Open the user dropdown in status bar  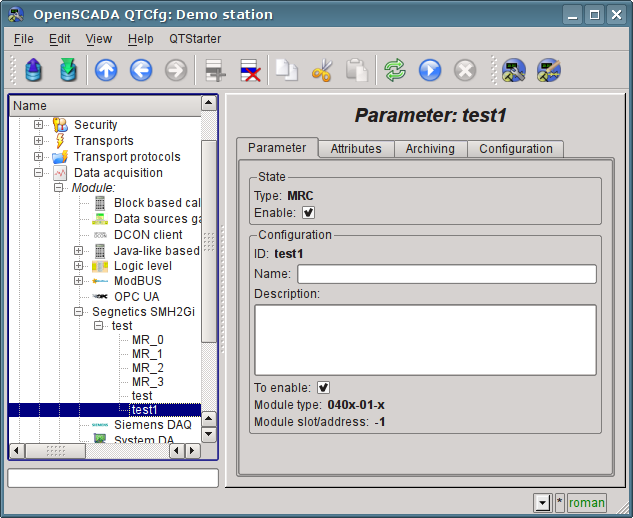pyautogui.click(x=542, y=503)
